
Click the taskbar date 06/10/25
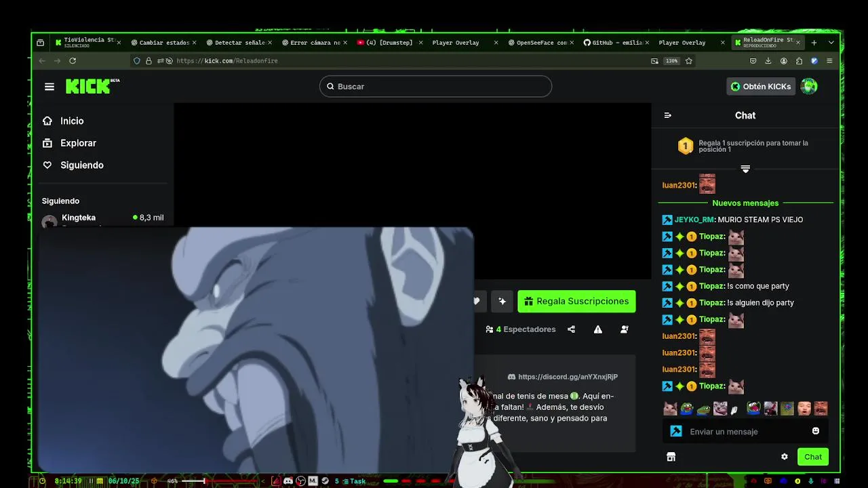click(123, 481)
